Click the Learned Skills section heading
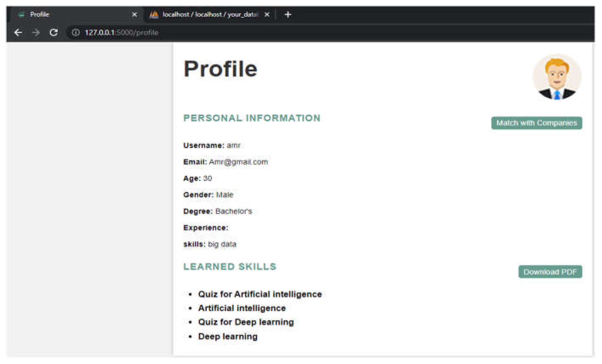 [x=230, y=267]
